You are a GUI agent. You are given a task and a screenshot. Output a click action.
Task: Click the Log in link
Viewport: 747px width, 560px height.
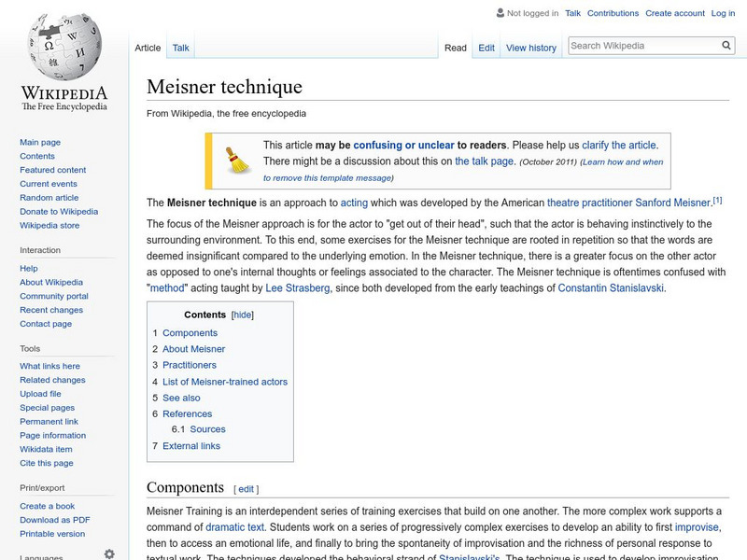pos(723,13)
